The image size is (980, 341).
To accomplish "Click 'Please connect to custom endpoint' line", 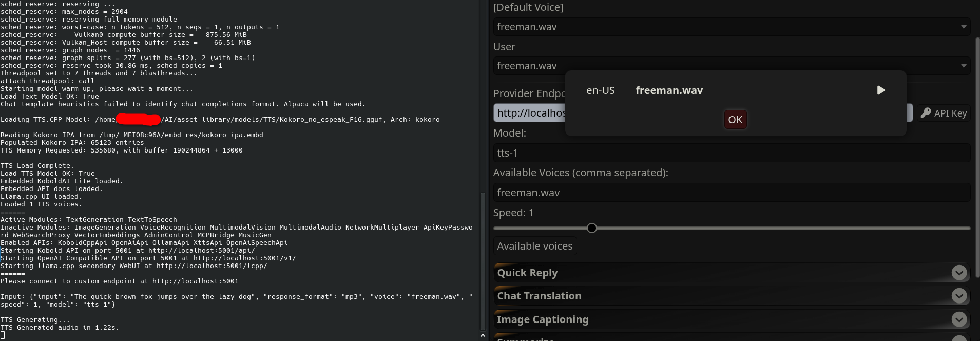I will pyautogui.click(x=119, y=281).
